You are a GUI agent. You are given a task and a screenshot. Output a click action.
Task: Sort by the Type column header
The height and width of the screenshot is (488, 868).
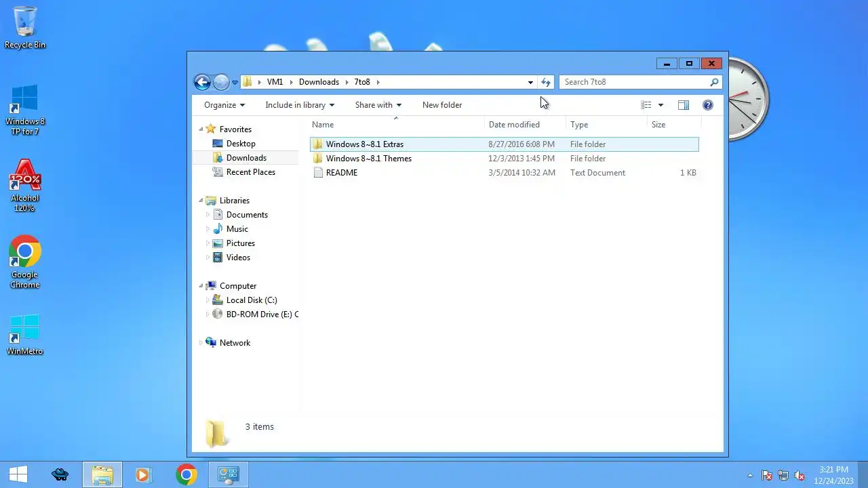pos(606,125)
